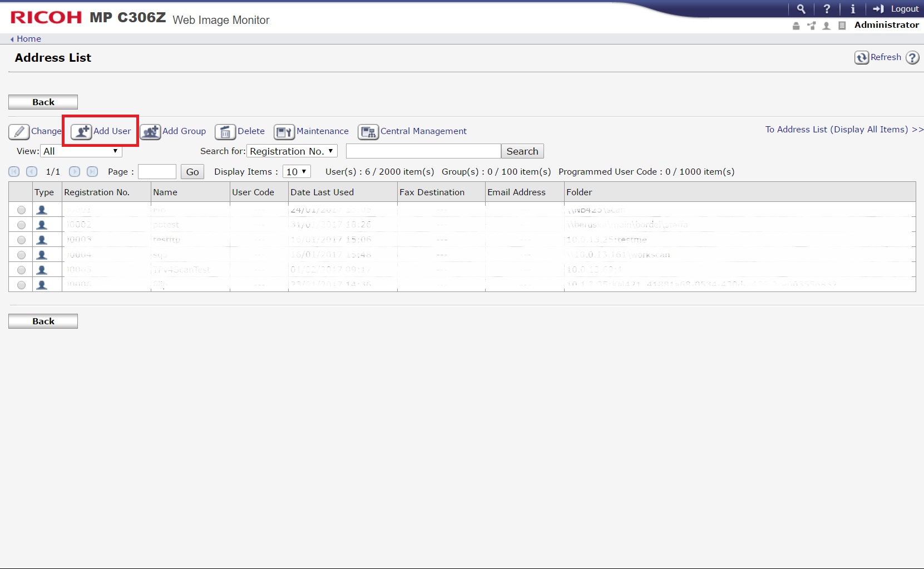Open the Maintenance tool icon
Screen dimensions: 924x569
click(x=284, y=132)
